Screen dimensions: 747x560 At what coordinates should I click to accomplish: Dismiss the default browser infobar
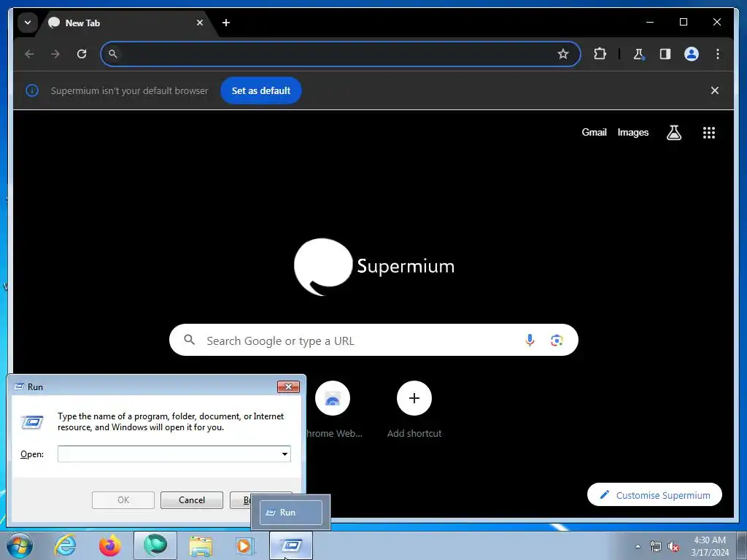[715, 90]
